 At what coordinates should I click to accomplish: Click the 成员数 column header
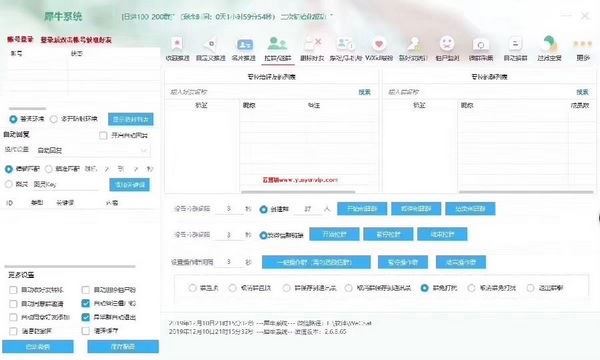580,105
